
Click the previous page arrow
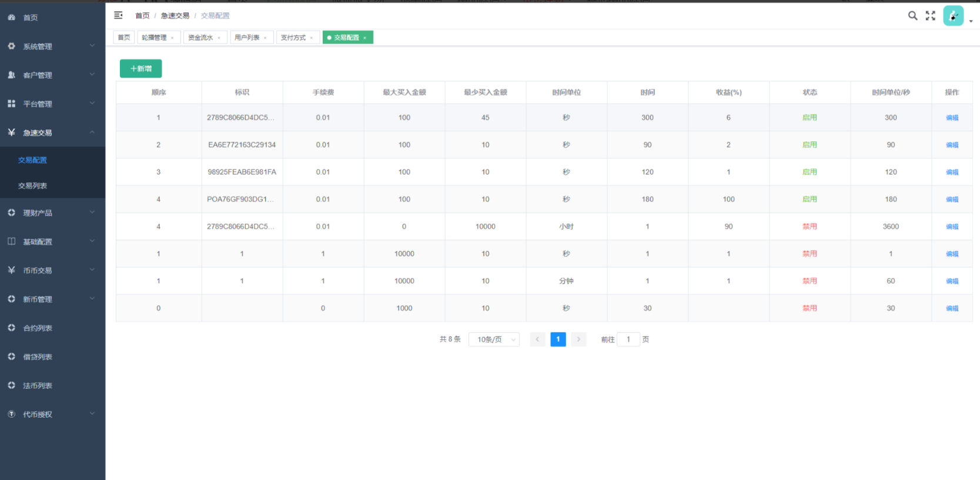pyautogui.click(x=537, y=339)
